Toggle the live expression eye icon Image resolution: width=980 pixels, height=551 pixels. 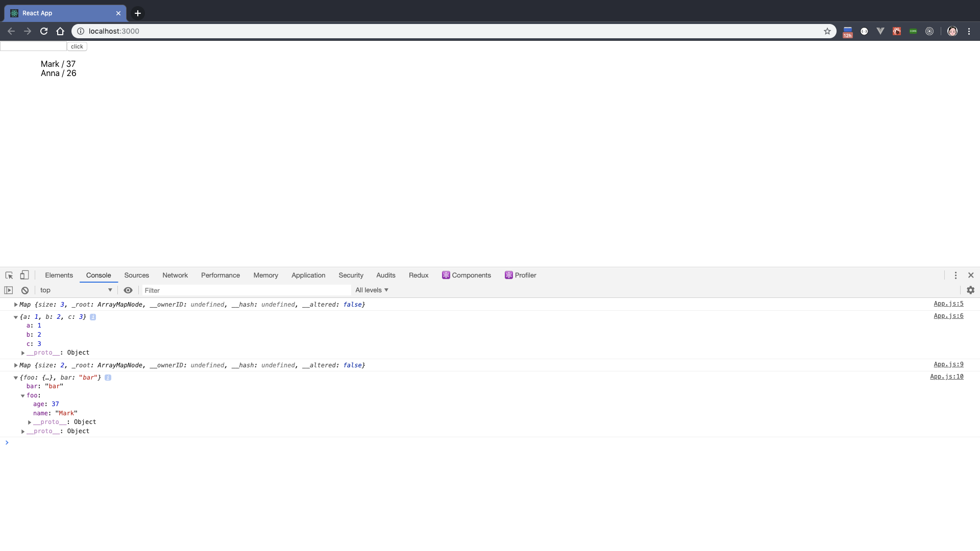click(128, 290)
